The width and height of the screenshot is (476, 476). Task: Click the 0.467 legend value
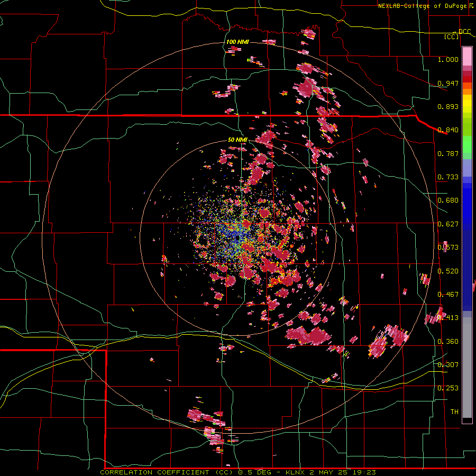(x=448, y=295)
